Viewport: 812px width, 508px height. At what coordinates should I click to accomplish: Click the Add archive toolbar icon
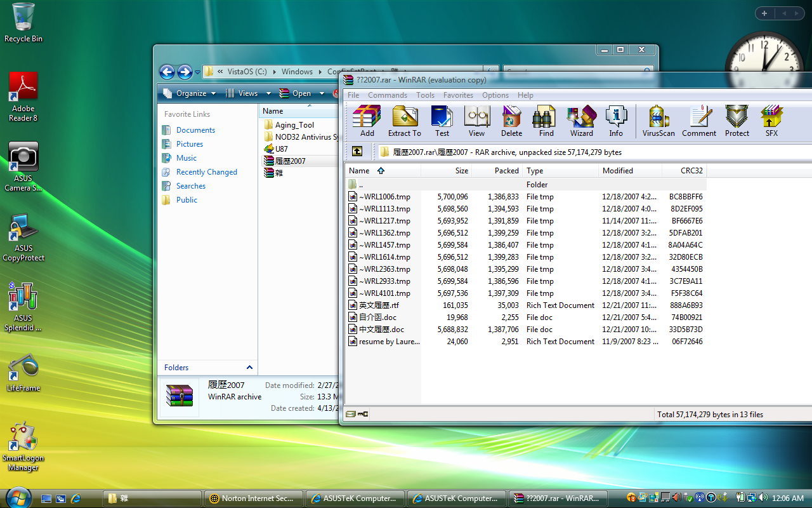click(x=367, y=121)
